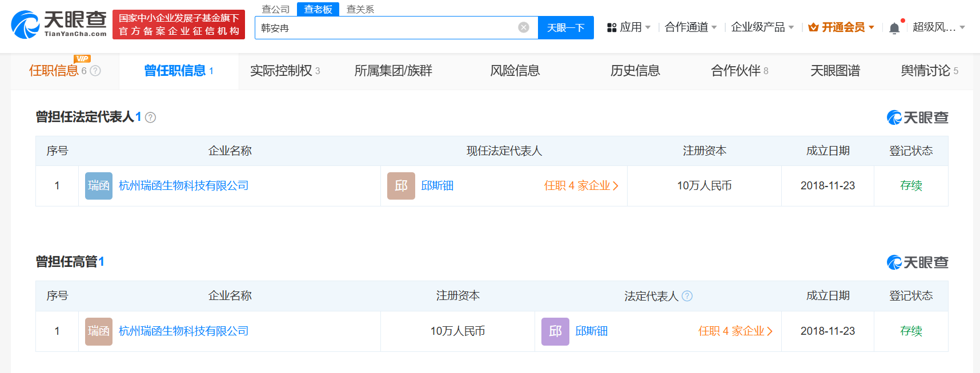Clear the search box text
980x373 pixels.
click(523, 27)
